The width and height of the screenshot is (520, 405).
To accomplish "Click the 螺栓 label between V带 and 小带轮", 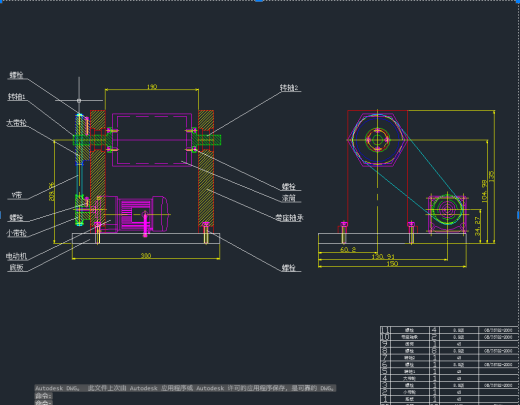I will pos(16,218).
